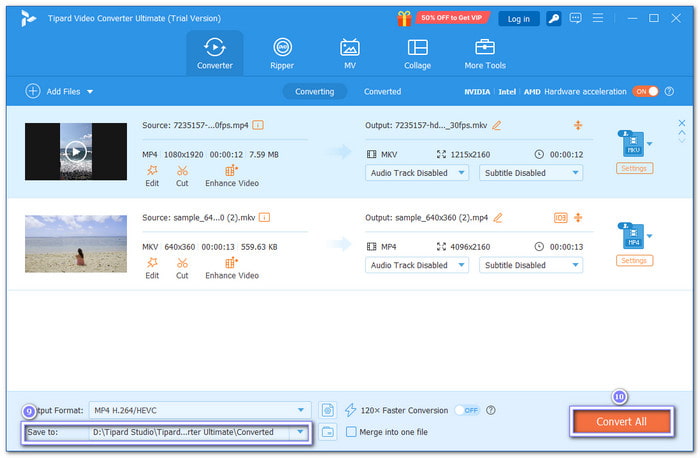The width and height of the screenshot is (700, 458).
Task: Open output folder icon
Action: [328, 432]
